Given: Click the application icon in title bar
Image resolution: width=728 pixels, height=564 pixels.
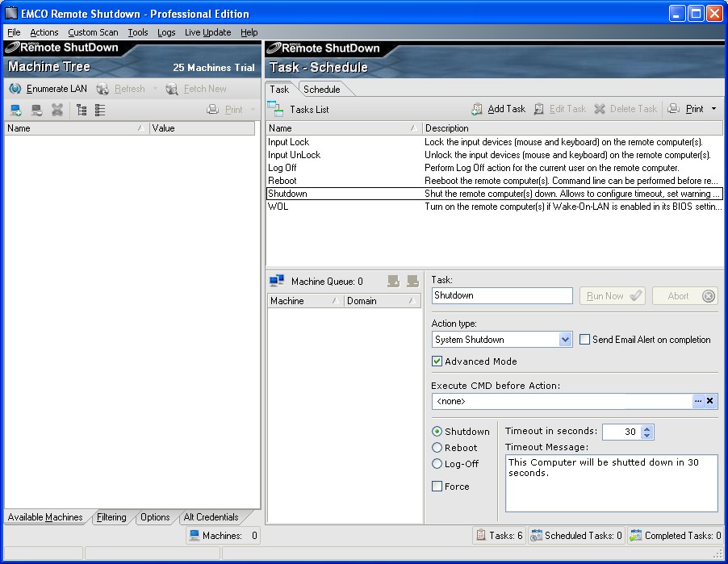Looking at the screenshot, I should pyautogui.click(x=11, y=13).
